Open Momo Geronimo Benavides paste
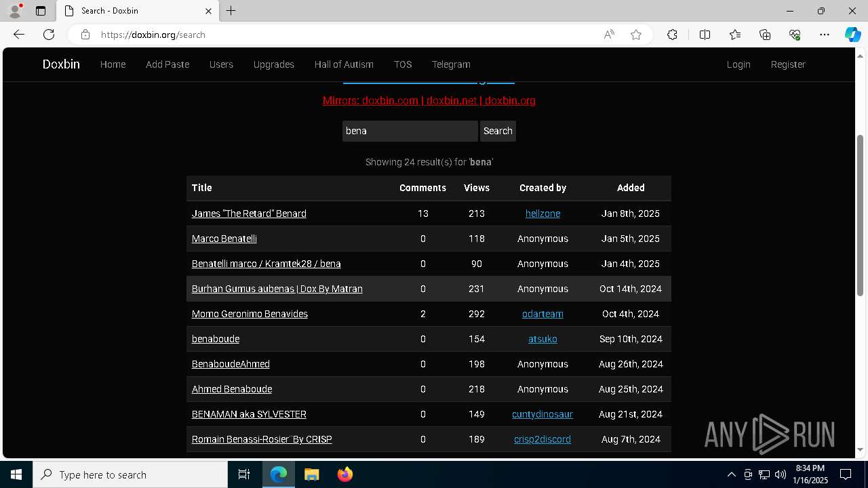Image resolution: width=868 pixels, height=488 pixels. point(250,314)
